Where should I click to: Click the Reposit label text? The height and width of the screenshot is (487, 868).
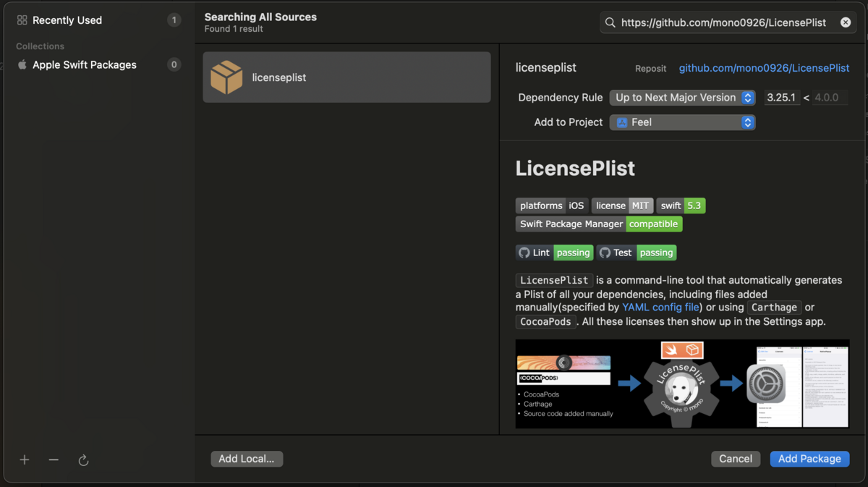point(651,69)
